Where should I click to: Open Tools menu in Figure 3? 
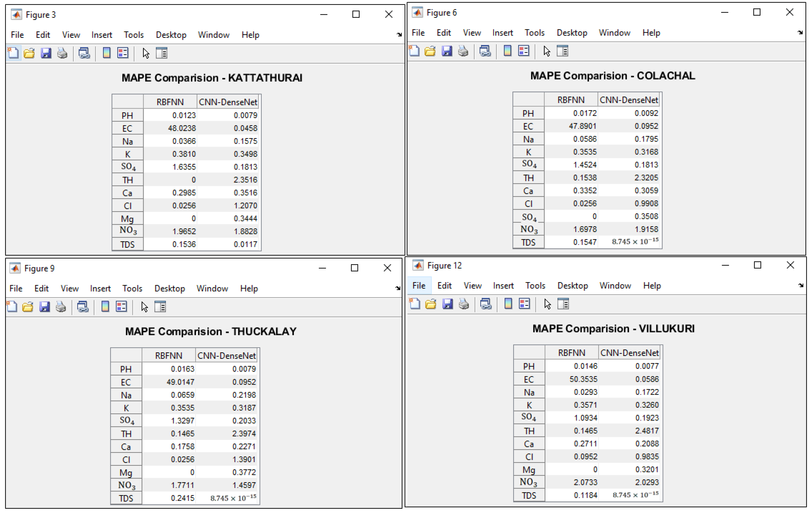click(x=134, y=35)
